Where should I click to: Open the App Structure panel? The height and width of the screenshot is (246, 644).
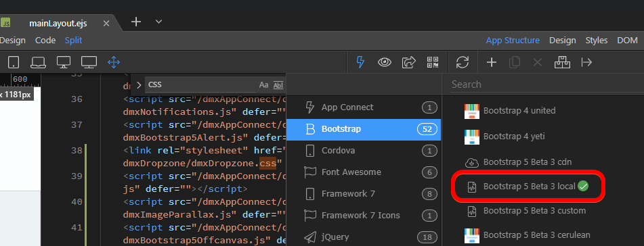click(513, 40)
